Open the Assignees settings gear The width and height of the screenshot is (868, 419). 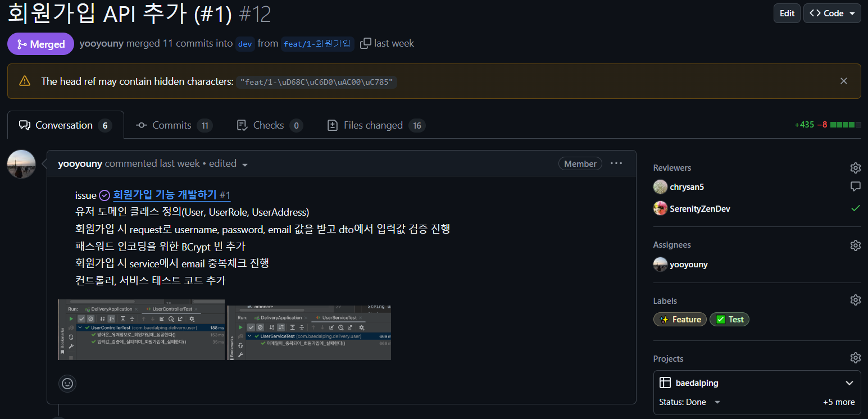[x=855, y=245]
